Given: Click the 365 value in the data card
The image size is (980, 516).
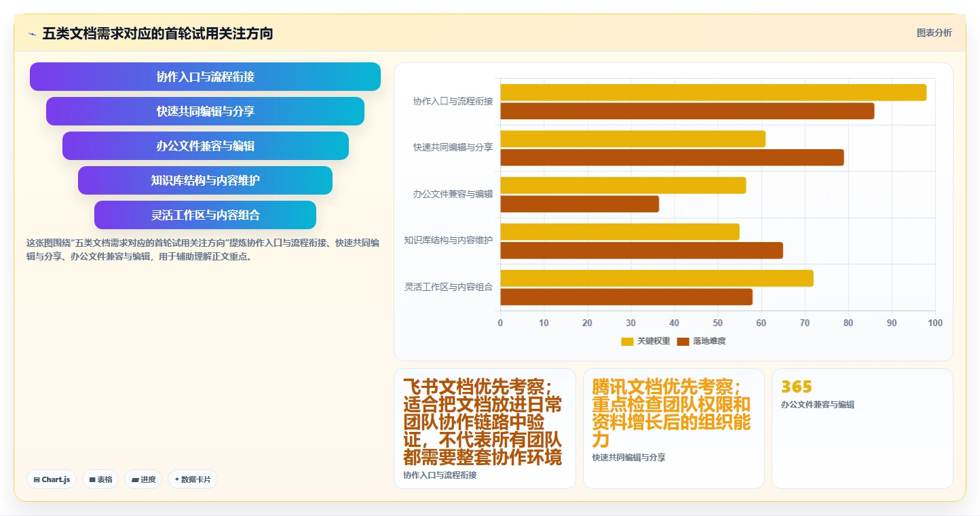Looking at the screenshot, I should [x=797, y=386].
